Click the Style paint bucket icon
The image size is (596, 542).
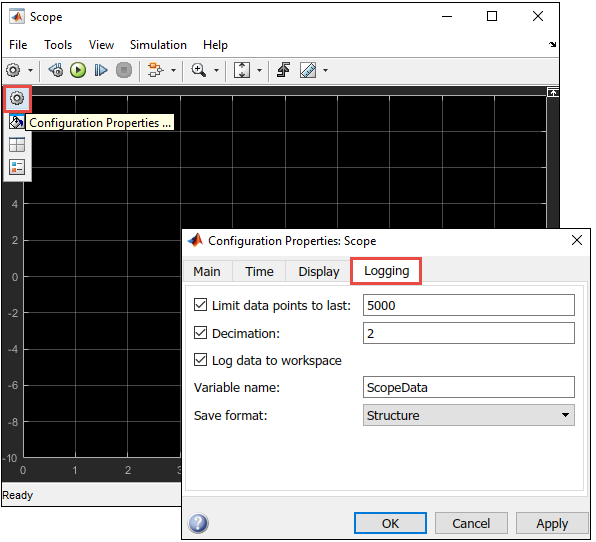[16, 122]
